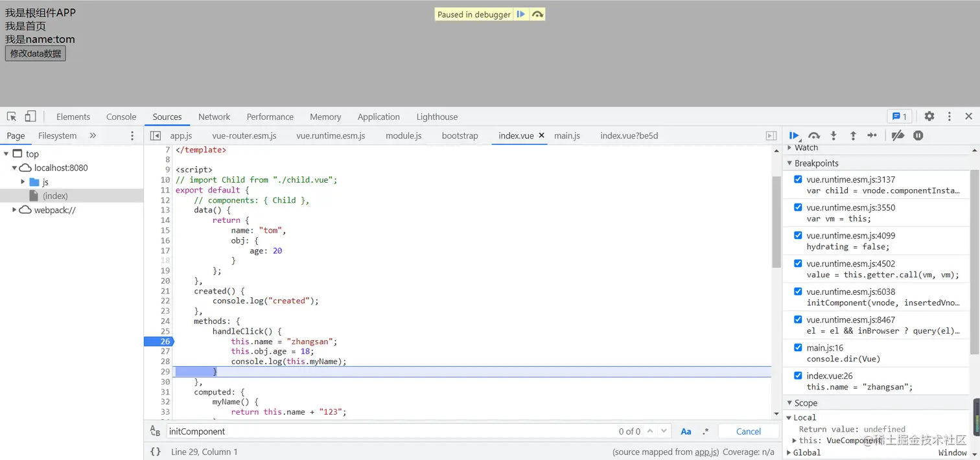The image size is (980, 460).
Task: Open the Network panel tab
Action: click(214, 117)
